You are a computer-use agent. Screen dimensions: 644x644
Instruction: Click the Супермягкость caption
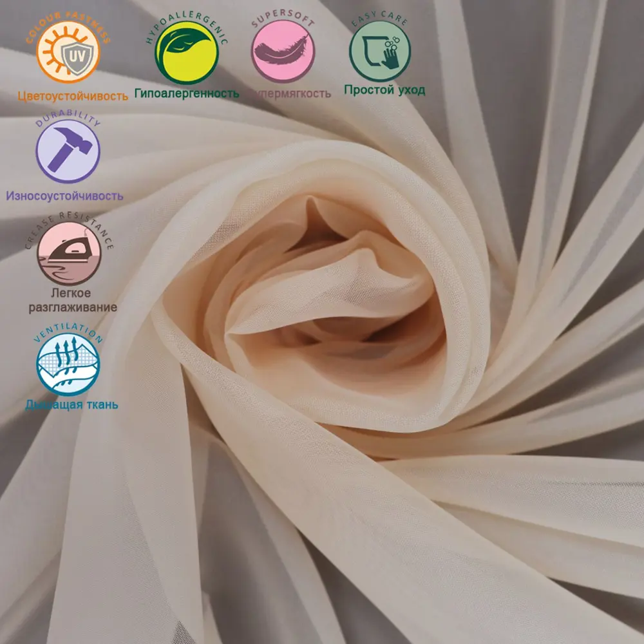[x=289, y=94]
